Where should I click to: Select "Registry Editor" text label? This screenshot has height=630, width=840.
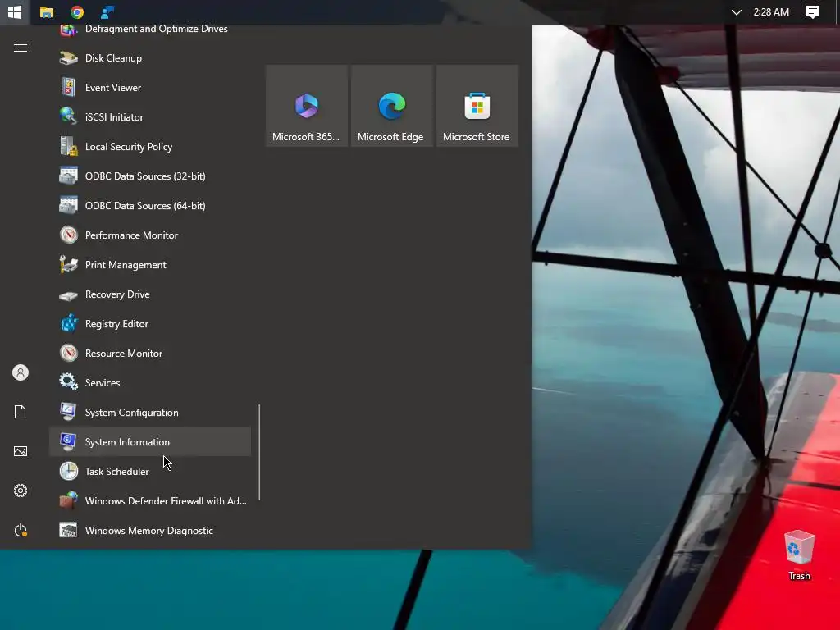(x=116, y=323)
